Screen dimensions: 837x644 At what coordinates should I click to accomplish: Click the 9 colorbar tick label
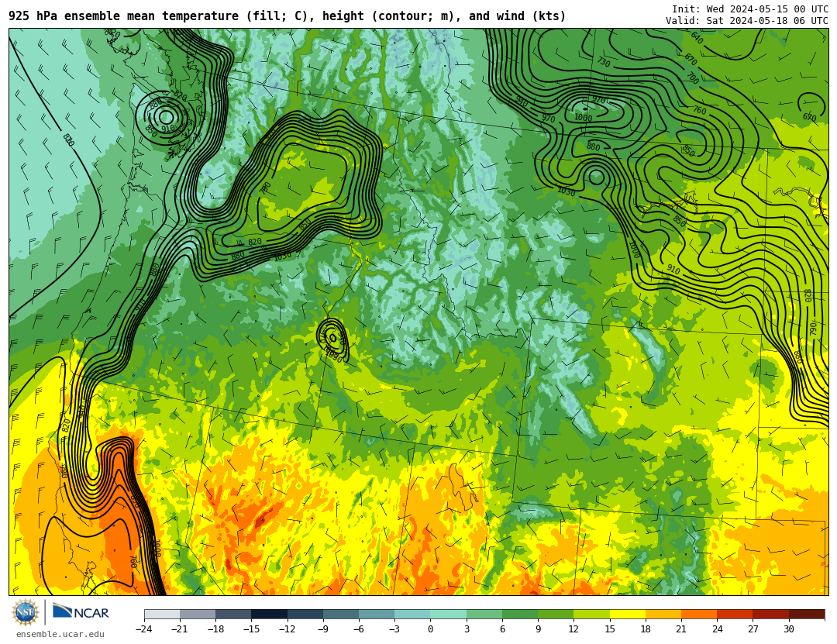coord(538,629)
